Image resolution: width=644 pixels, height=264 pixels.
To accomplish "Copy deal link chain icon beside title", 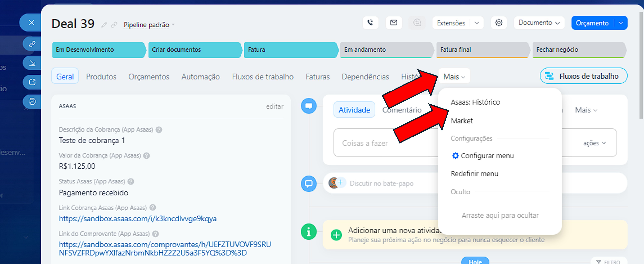I will pos(114,25).
